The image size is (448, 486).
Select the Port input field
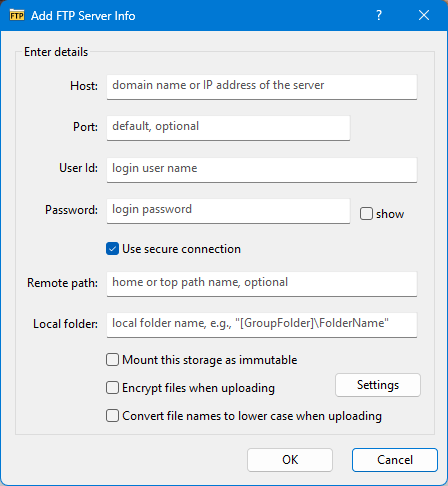(x=228, y=128)
